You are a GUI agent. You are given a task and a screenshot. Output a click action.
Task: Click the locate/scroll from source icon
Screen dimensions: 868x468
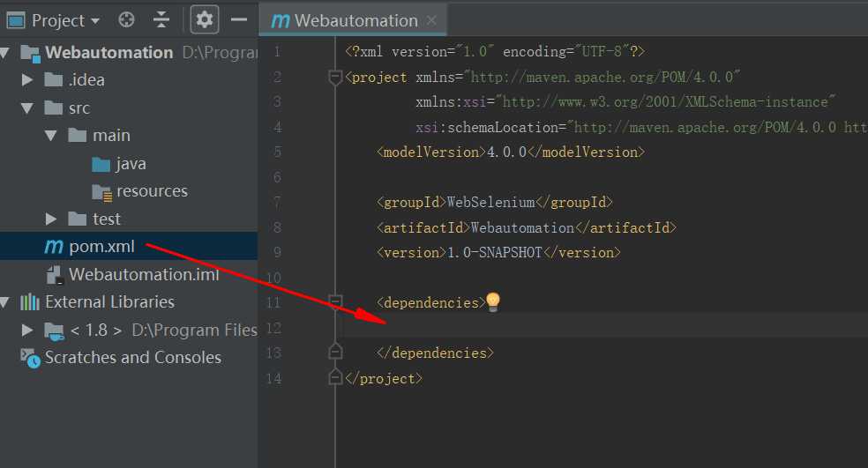click(x=126, y=20)
